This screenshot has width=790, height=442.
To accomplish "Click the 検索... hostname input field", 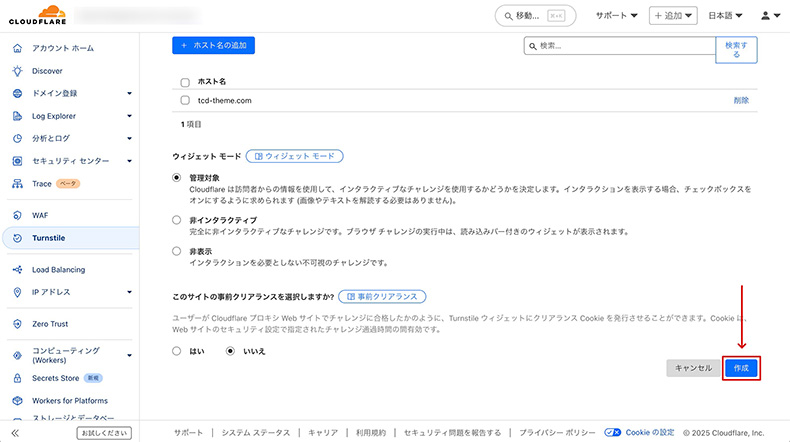I will [620, 46].
